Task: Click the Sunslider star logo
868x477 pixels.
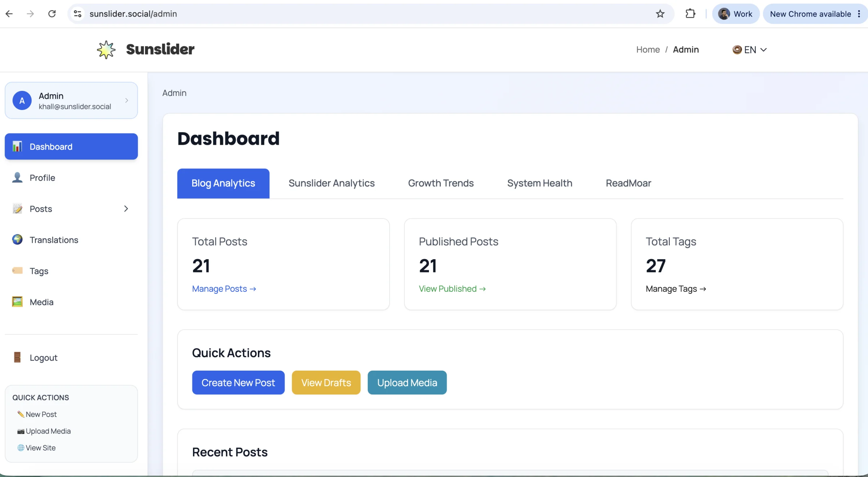Action: pos(106,50)
